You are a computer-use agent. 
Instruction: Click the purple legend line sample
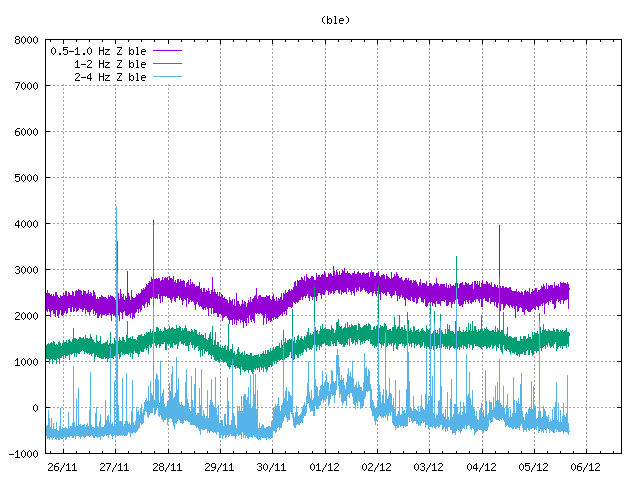[166, 50]
